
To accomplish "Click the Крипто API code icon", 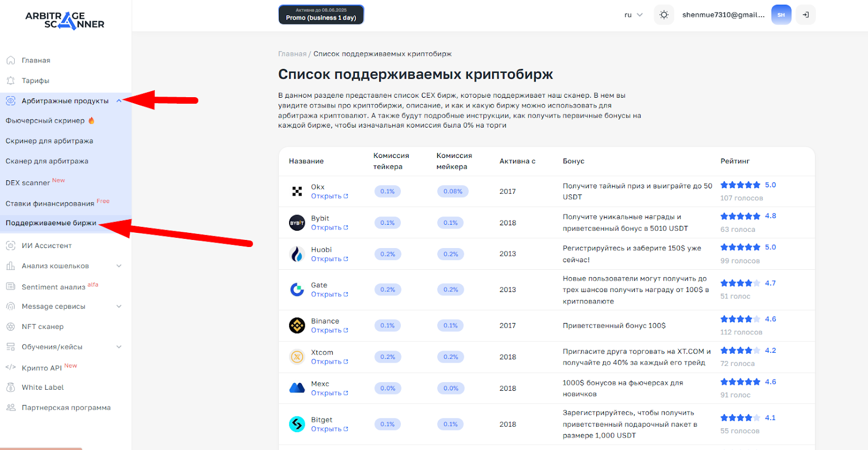I will pyautogui.click(x=10, y=367).
